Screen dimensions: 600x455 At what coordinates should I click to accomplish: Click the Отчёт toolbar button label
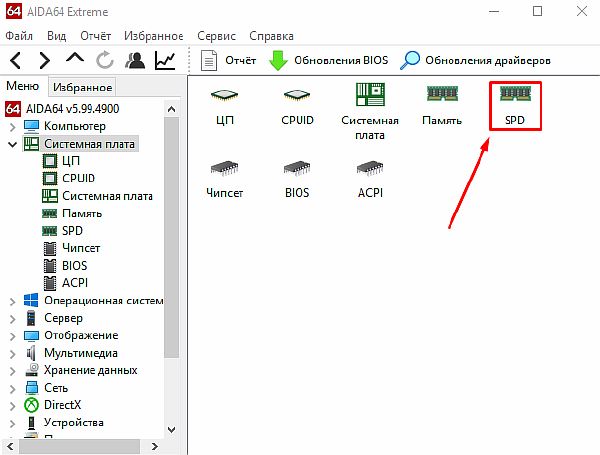coord(240,60)
